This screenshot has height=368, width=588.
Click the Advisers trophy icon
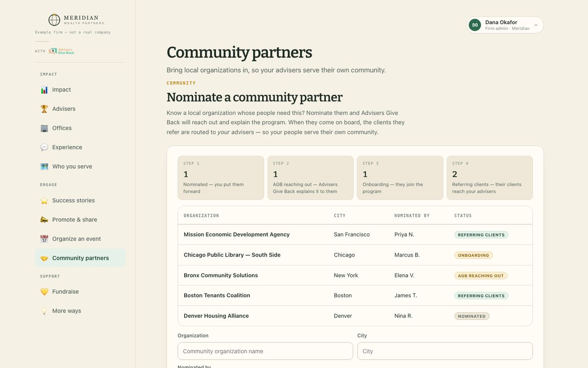[44, 109]
